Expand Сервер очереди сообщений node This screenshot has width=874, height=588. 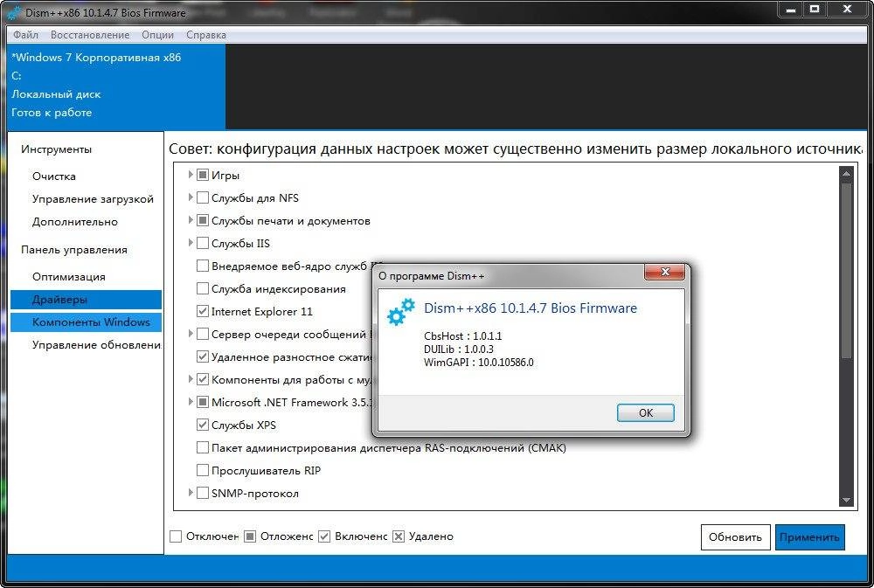[190, 333]
